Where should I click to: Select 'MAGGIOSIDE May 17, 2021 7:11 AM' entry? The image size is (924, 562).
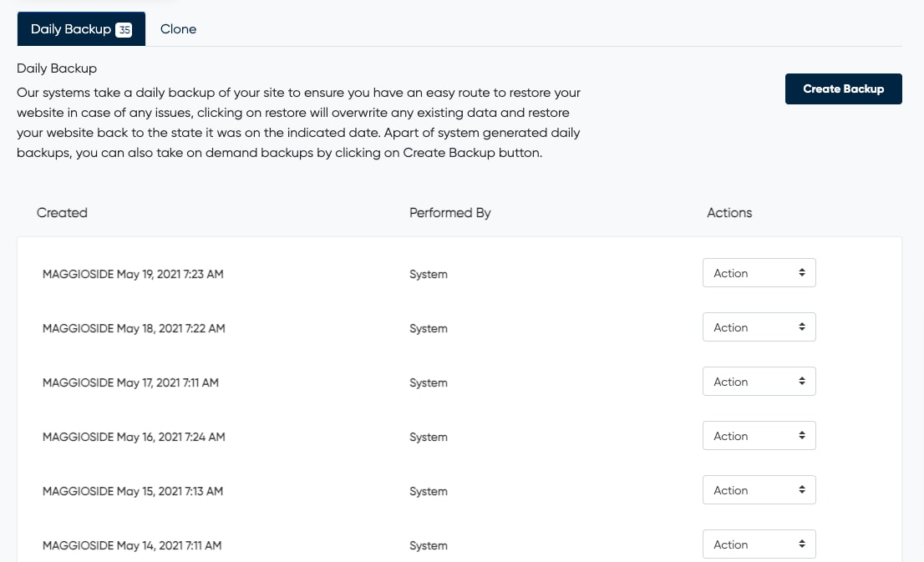(x=130, y=382)
